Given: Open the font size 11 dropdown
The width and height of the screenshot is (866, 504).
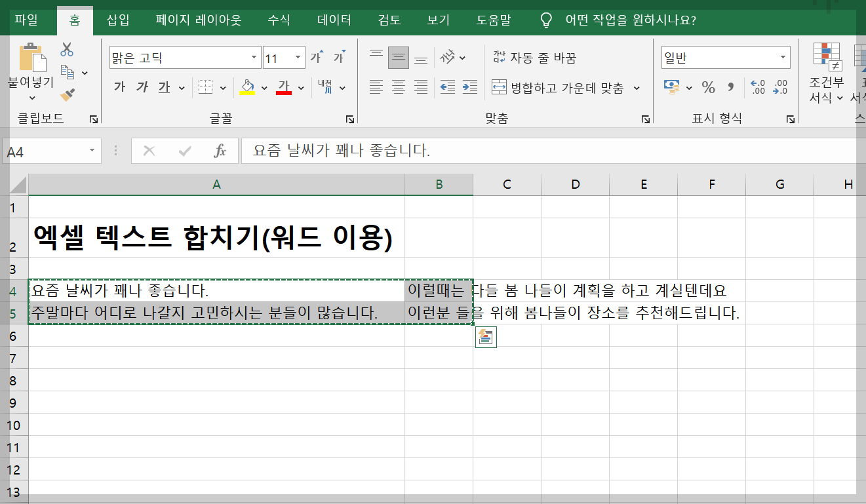Looking at the screenshot, I should [x=298, y=58].
